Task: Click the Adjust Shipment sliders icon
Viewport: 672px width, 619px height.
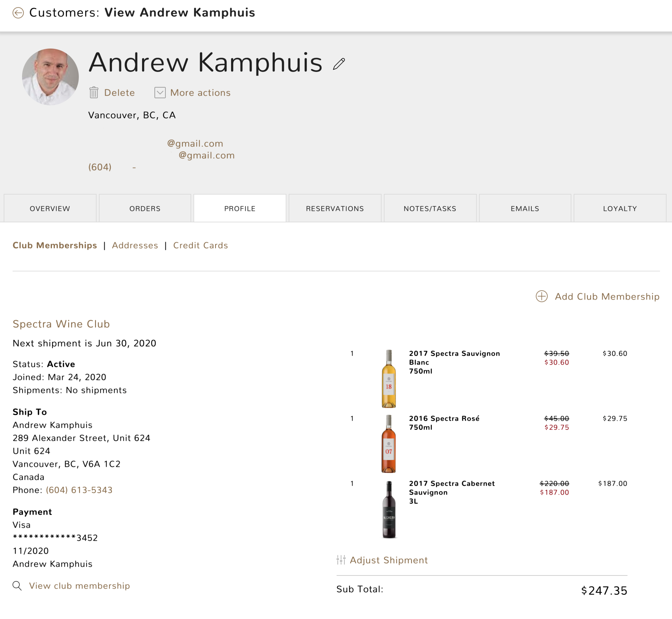Action: click(341, 560)
